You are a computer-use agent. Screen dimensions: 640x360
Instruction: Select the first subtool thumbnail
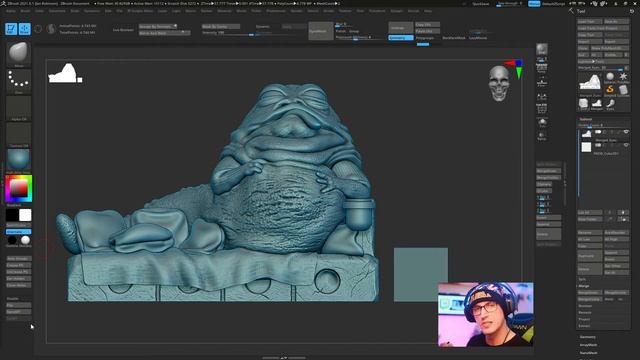[587, 133]
